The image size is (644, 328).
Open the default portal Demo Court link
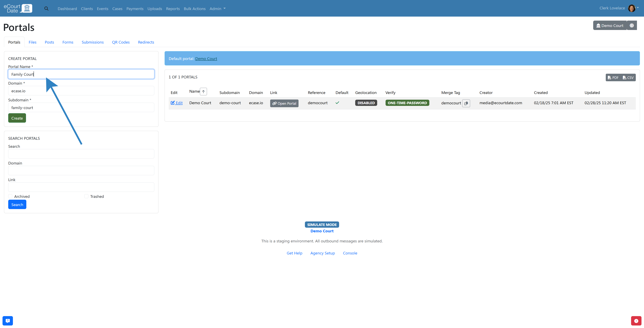(206, 58)
